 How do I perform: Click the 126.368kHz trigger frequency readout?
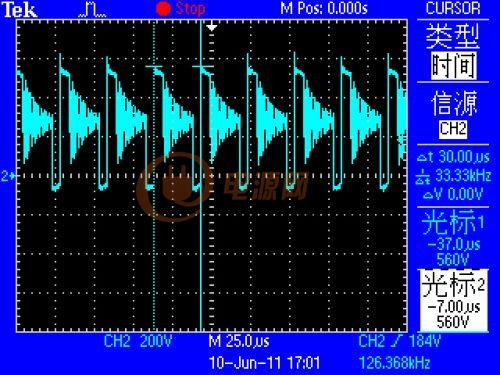click(x=395, y=363)
